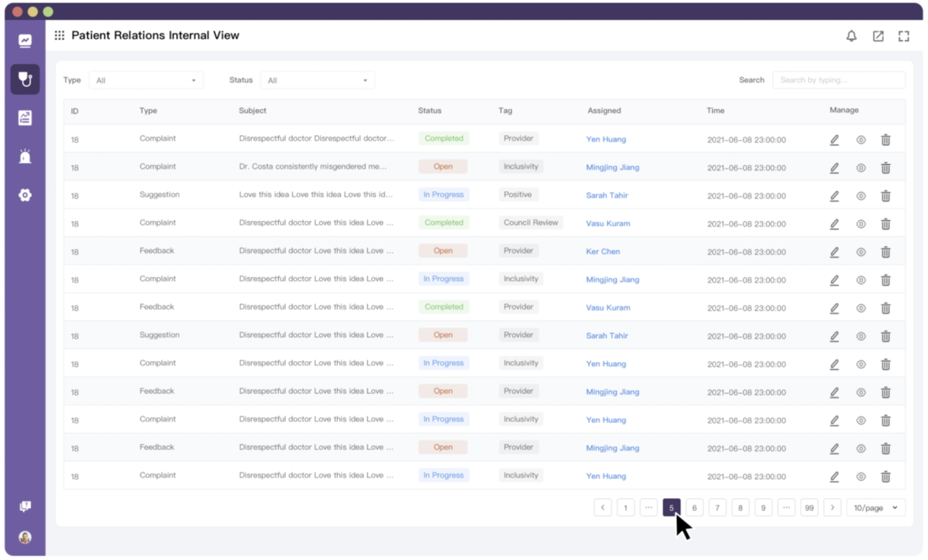Open the notifications bell icon

tap(851, 36)
